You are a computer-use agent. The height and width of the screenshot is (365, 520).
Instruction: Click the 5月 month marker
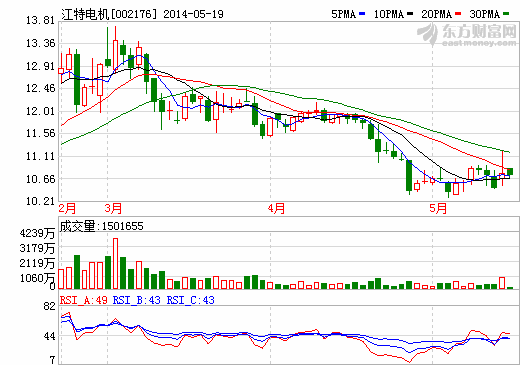coord(438,208)
